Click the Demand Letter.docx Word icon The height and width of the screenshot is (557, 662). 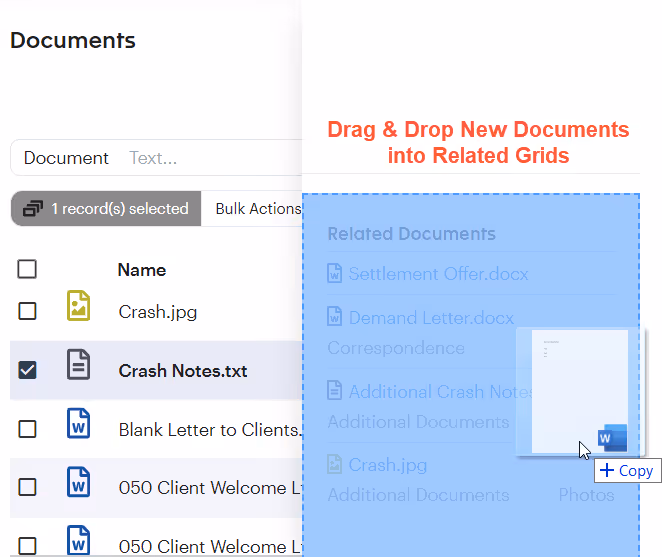335,316
